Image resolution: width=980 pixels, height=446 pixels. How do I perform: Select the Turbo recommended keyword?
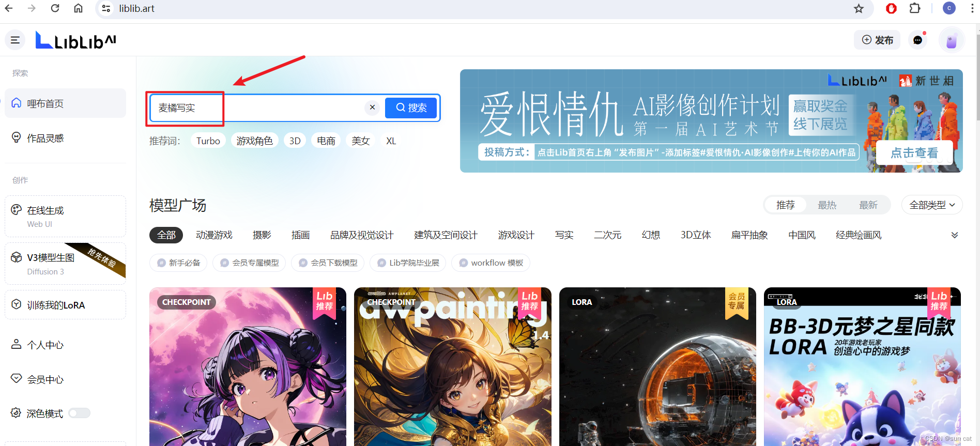click(x=208, y=141)
